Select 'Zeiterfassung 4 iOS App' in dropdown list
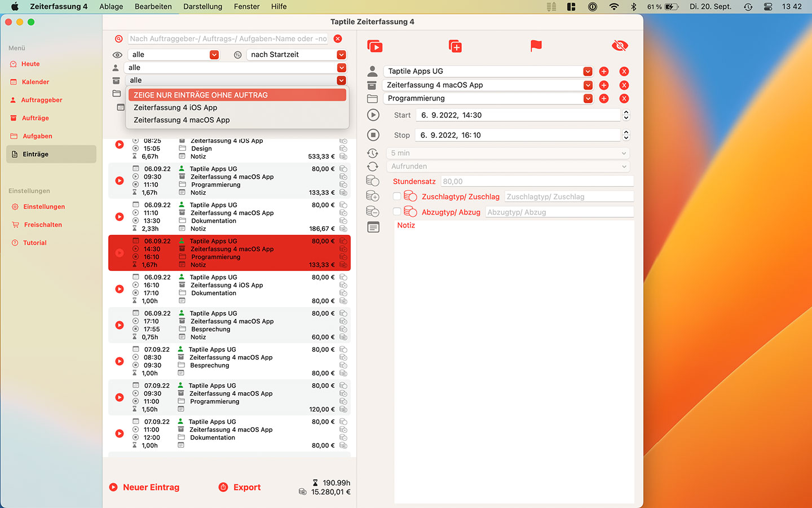 click(237, 107)
